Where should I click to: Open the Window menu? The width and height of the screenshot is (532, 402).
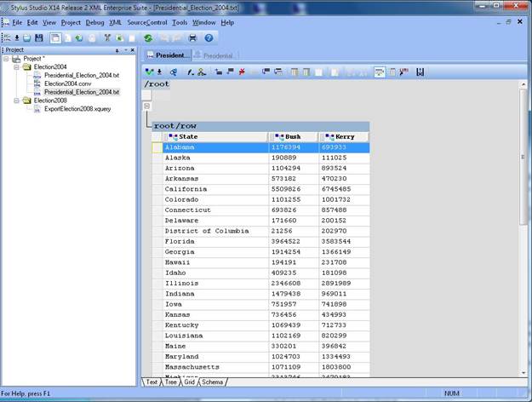pos(204,22)
